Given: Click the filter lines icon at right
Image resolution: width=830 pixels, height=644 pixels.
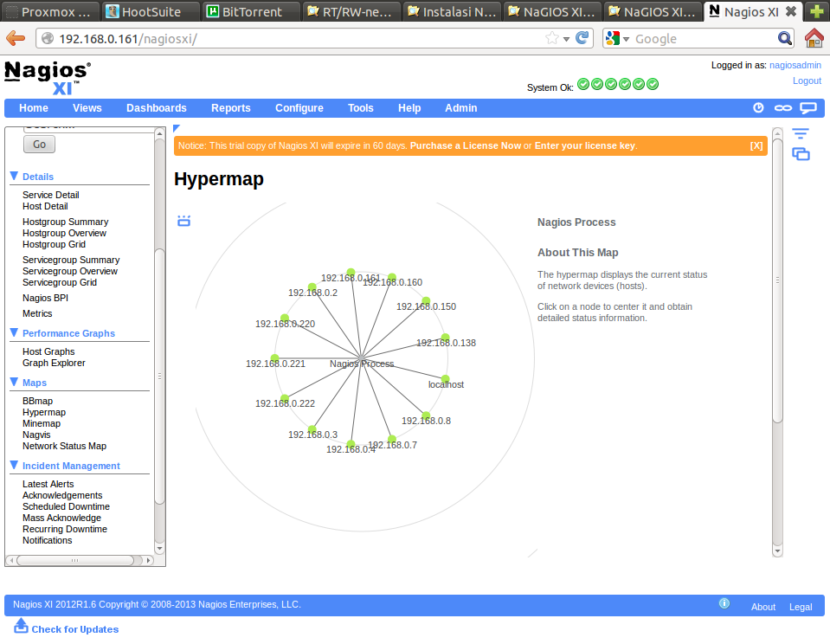Looking at the screenshot, I should tap(801, 134).
